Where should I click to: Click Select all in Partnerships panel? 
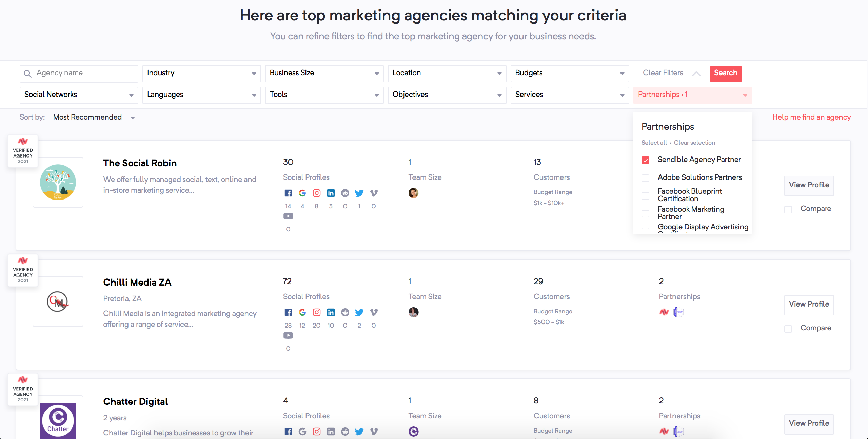pyautogui.click(x=654, y=143)
